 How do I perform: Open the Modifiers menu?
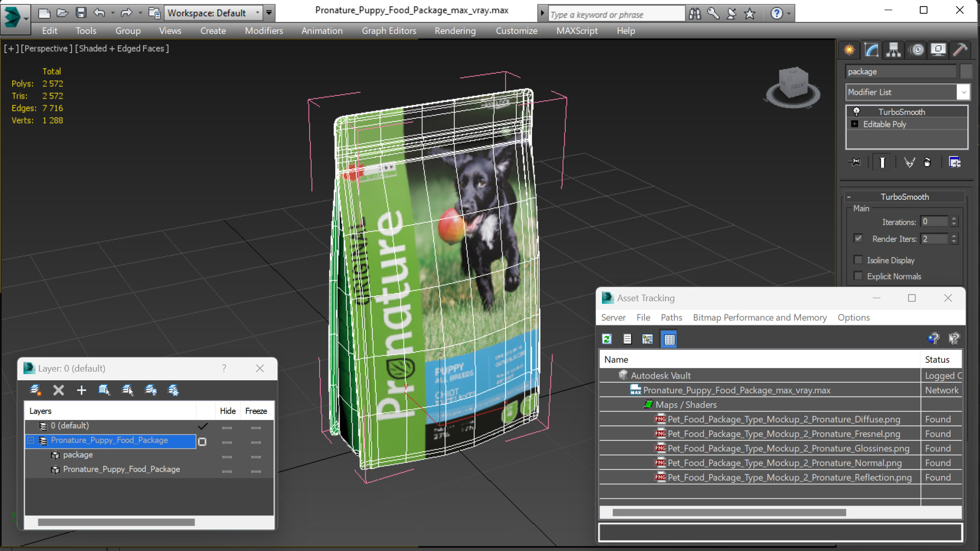pos(264,31)
